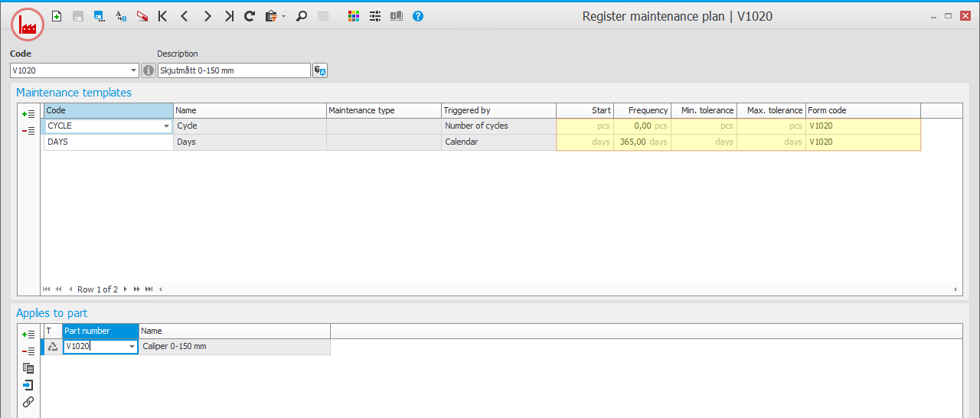Click the red eraser clear icon
Screen dimensions: 980x418
[x=142, y=16]
